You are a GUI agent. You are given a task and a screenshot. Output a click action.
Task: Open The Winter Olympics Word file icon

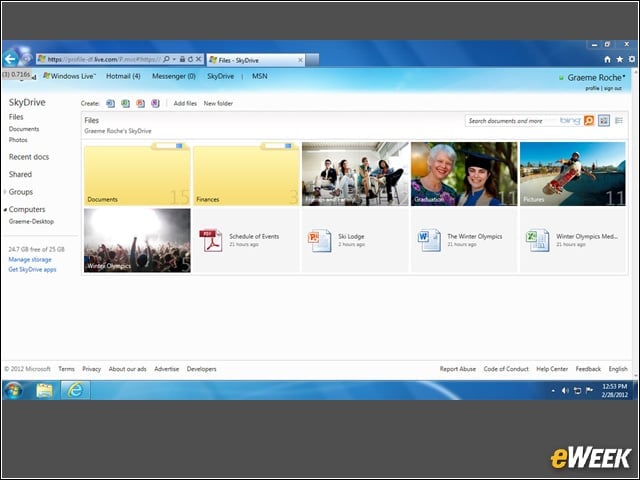click(429, 240)
